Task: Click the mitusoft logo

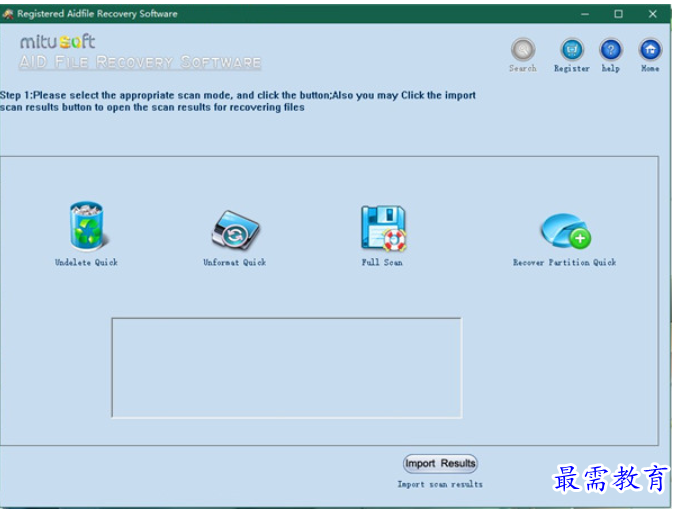Action: pos(58,42)
